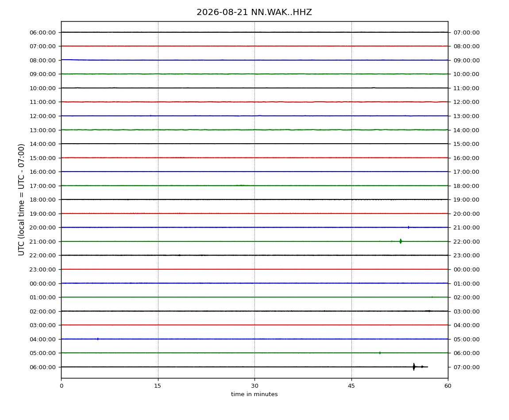Image resolution: width=509 pixels, height=420 pixels.
Task: Click the 15 minute tick label on x-axis
Action: click(x=158, y=386)
